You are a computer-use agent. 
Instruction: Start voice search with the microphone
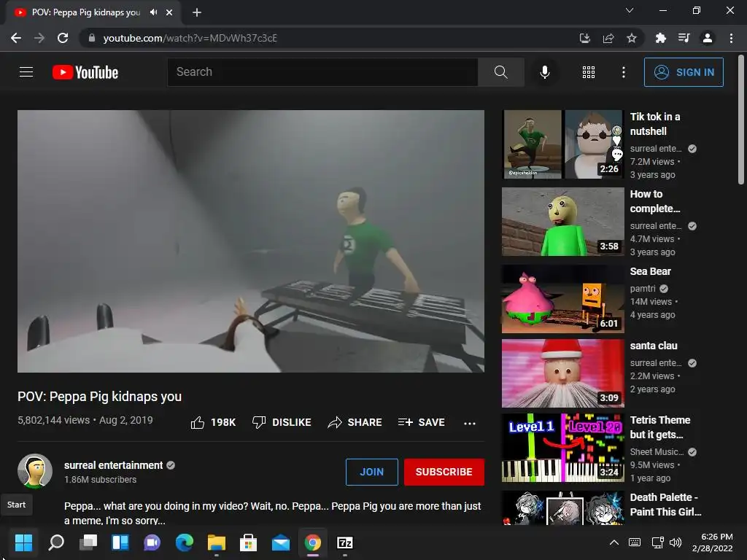pos(544,72)
